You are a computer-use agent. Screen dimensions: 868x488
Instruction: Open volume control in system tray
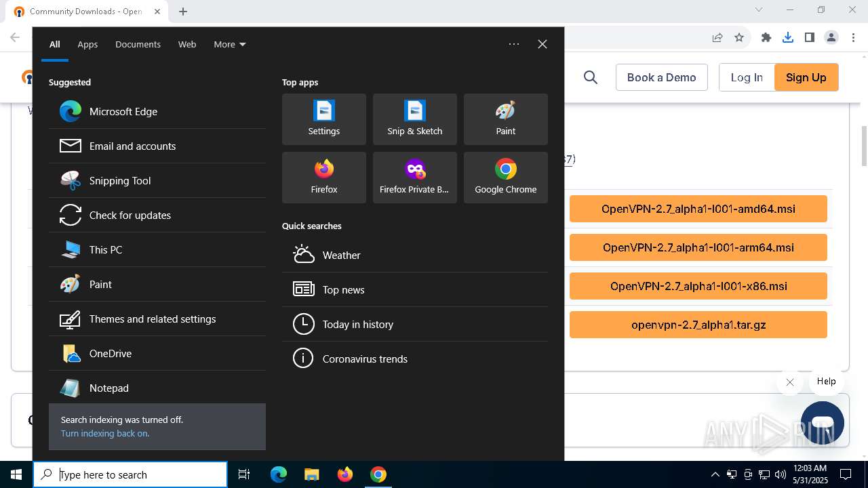[x=781, y=474]
